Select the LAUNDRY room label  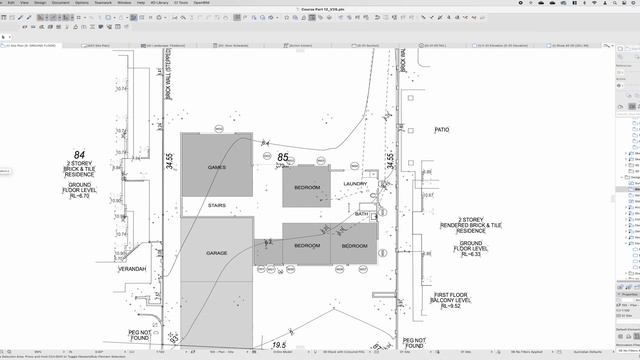[x=355, y=184]
